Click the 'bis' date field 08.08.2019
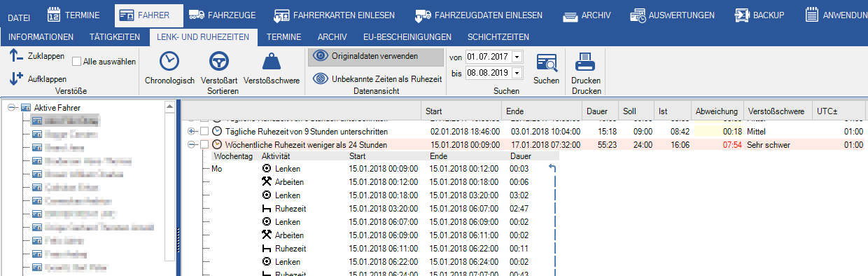 pyautogui.click(x=489, y=73)
